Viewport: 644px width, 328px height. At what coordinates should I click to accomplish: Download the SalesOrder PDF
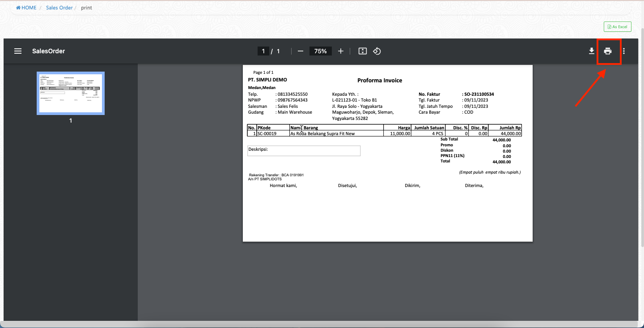592,51
